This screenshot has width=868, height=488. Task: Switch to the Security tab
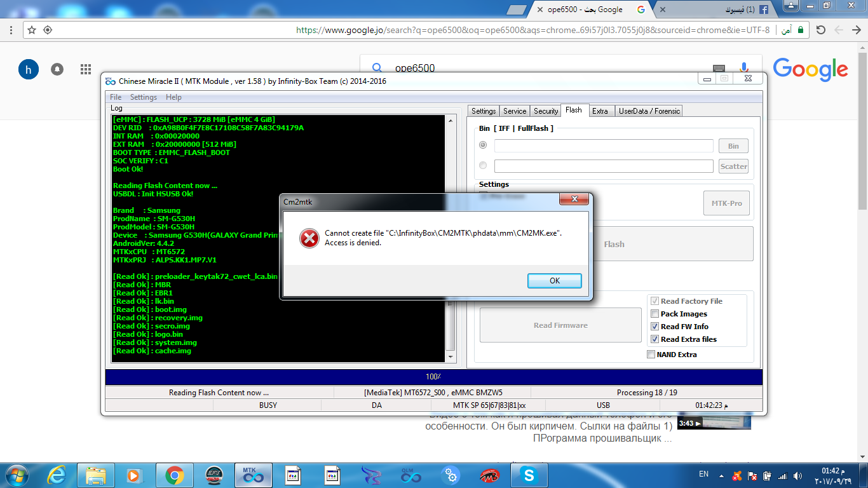tap(546, 111)
